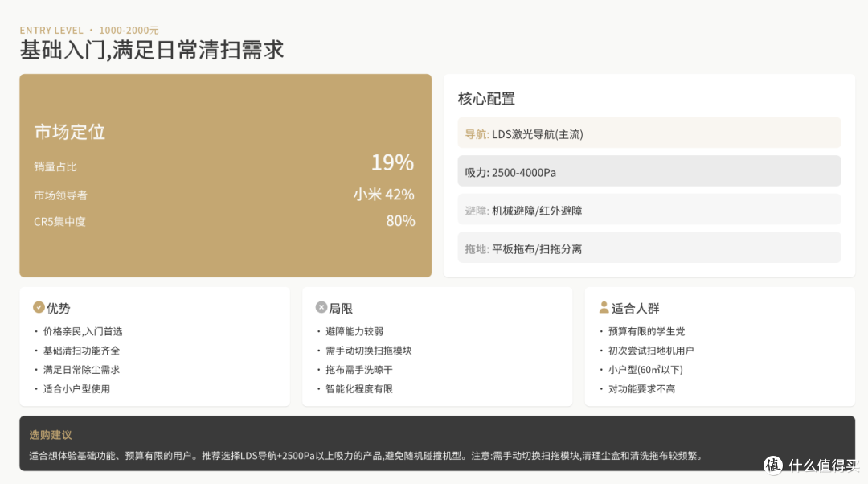Click the 选购建议 recommendation paragraph
This screenshot has width=868, height=484.
point(367,456)
